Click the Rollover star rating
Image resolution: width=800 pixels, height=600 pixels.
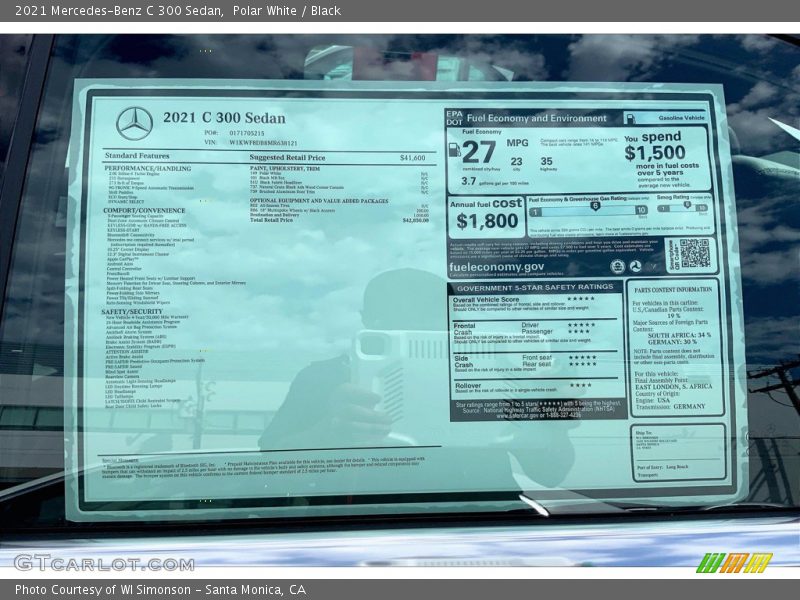[x=580, y=385]
